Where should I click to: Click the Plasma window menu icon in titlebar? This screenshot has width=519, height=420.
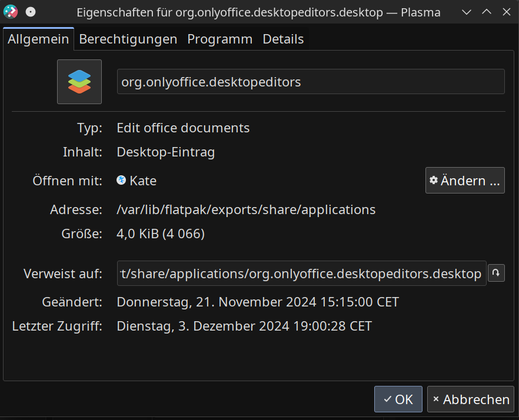pyautogui.click(x=11, y=12)
